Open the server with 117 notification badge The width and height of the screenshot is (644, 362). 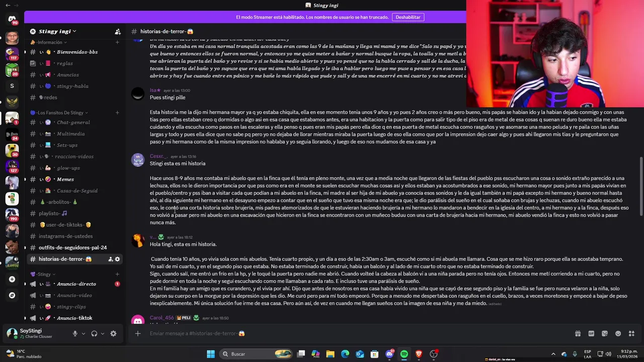pos(12,53)
